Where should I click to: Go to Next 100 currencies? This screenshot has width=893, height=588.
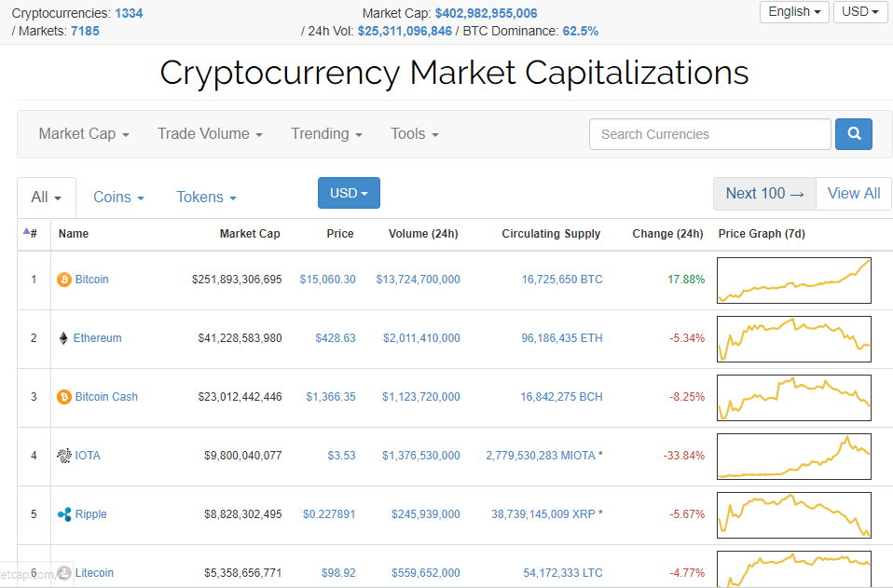pos(764,194)
